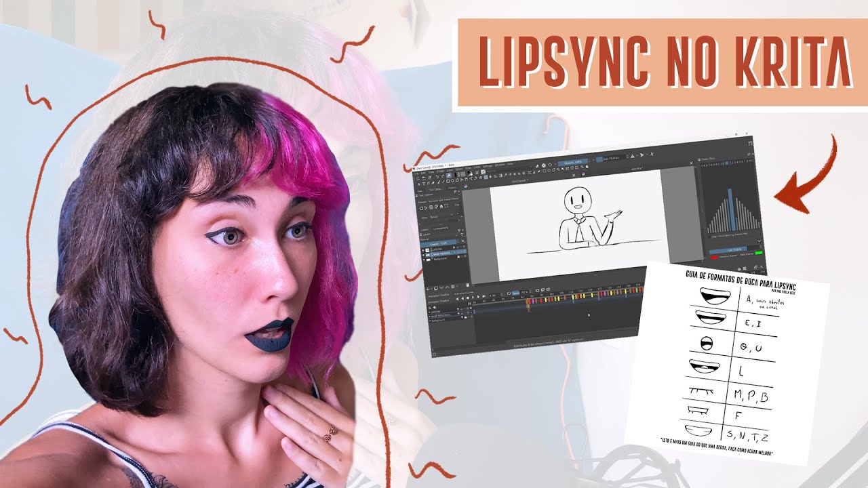Image resolution: width=868 pixels, height=488 pixels.
Task: Adjust the brush Opacity slider in toolbar
Action: [x=573, y=162]
